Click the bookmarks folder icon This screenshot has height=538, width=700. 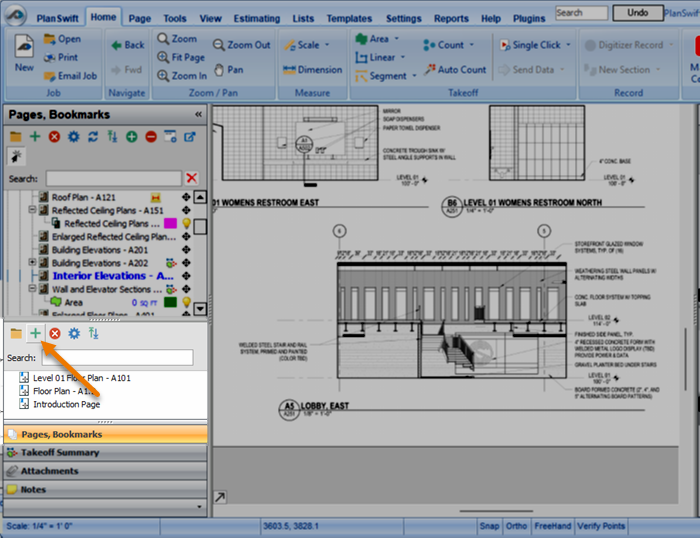click(x=16, y=333)
